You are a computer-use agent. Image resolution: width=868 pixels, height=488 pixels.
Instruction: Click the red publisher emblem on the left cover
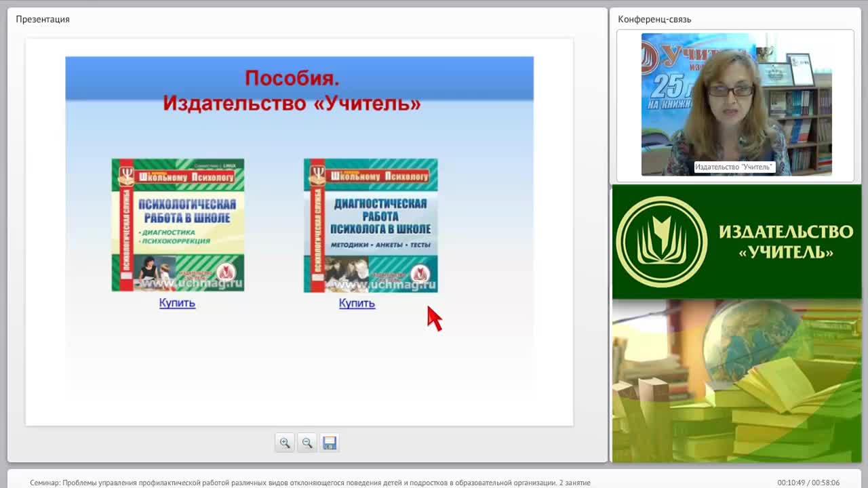[226, 272]
